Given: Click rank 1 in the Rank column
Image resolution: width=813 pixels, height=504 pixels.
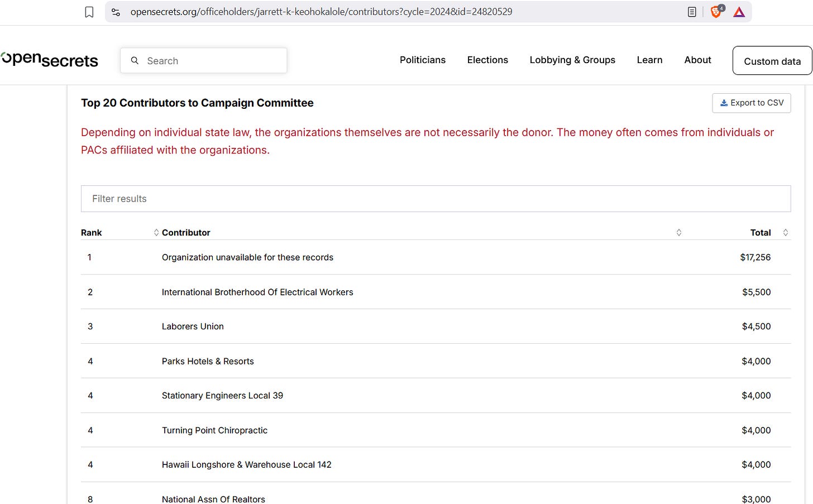Looking at the screenshot, I should coord(89,257).
